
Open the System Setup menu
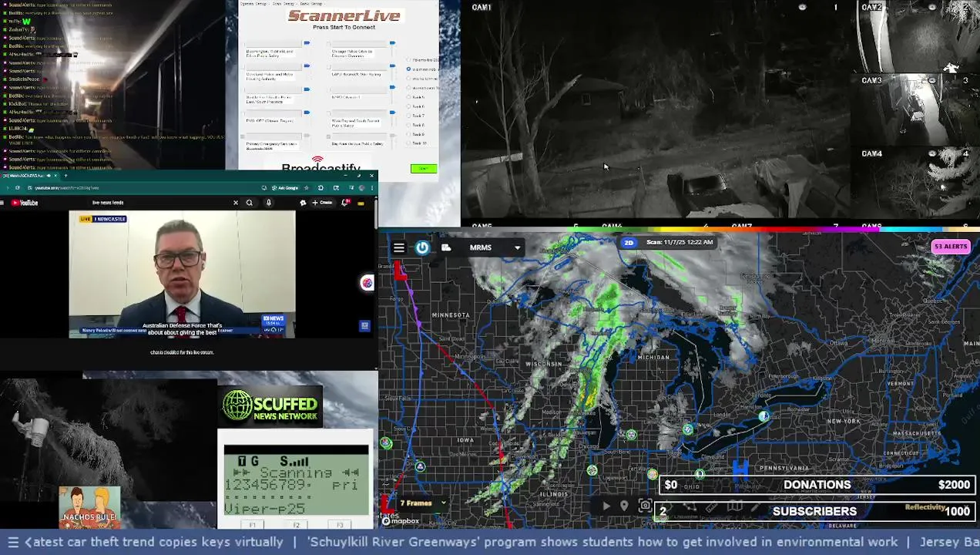click(x=253, y=4)
